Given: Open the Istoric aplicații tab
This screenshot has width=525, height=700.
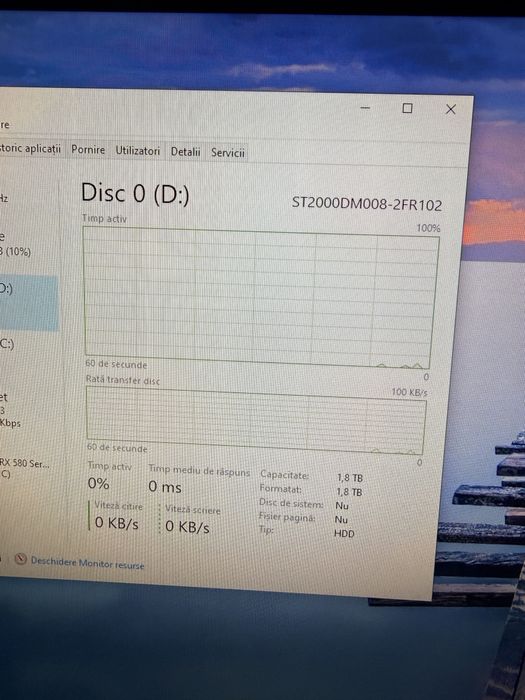Looking at the screenshot, I should [x=30, y=148].
